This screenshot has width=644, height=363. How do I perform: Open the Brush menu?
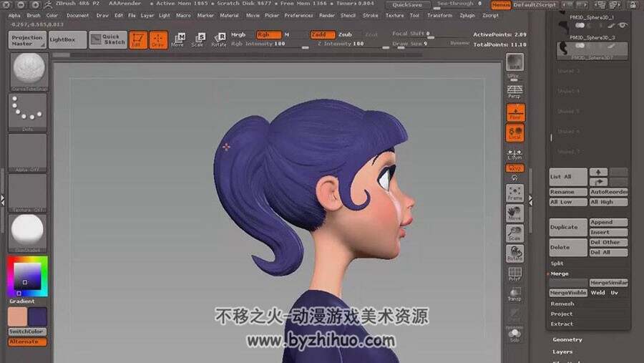point(34,15)
